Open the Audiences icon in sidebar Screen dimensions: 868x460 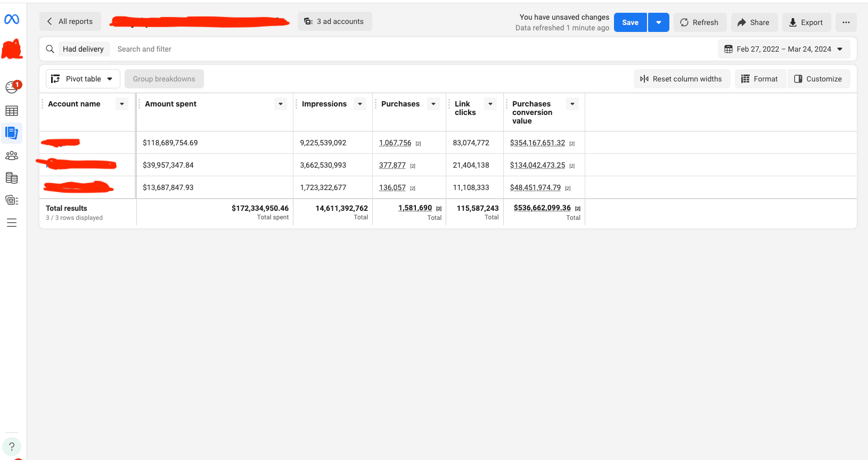(12, 155)
